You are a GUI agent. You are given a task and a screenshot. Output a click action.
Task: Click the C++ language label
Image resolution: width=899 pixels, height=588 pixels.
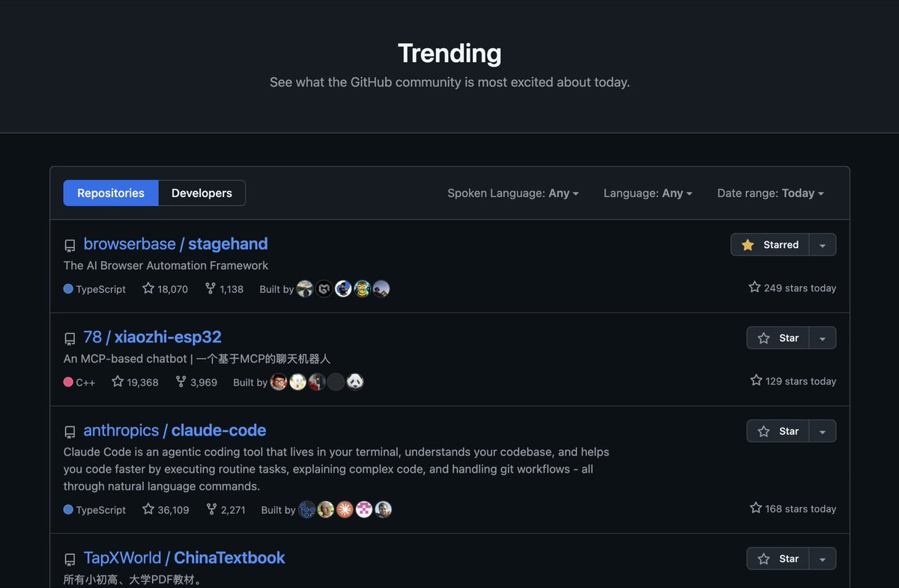(x=79, y=382)
